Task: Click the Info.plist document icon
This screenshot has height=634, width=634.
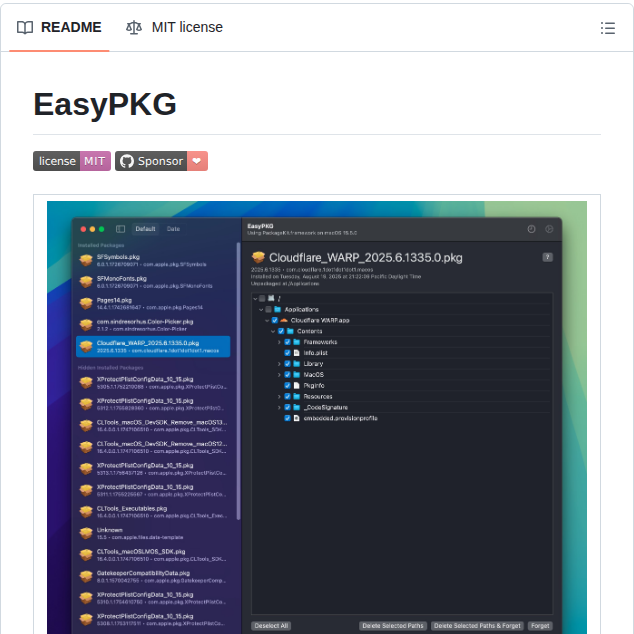Action: coord(296,353)
